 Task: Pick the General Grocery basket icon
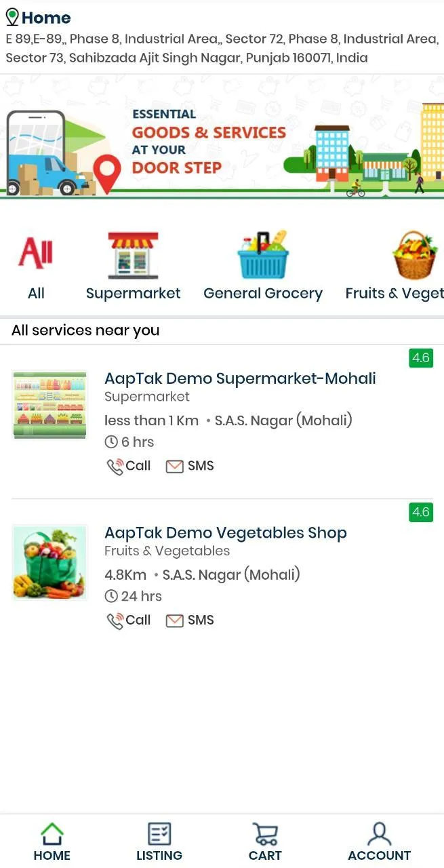click(263, 255)
